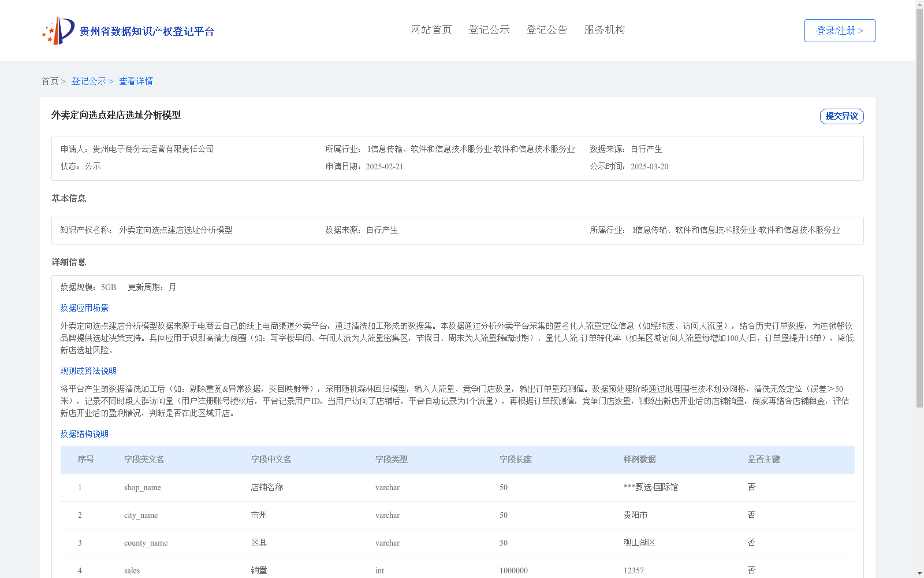The height and width of the screenshot is (578, 924).
Task: Go to 登记公示 in the top navigation
Action: (x=489, y=30)
